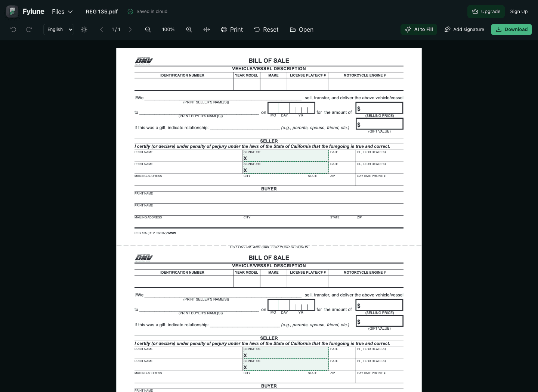The width and height of the screenshot is (538, 392).
Task: Toggle the light/dark theme sun icon
Action: pos(84,29)
